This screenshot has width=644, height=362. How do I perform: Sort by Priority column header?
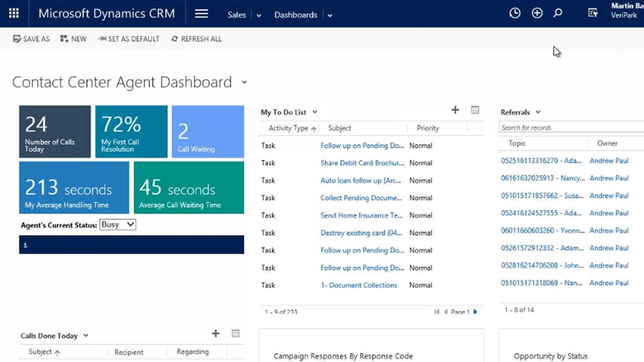[428, 128]
